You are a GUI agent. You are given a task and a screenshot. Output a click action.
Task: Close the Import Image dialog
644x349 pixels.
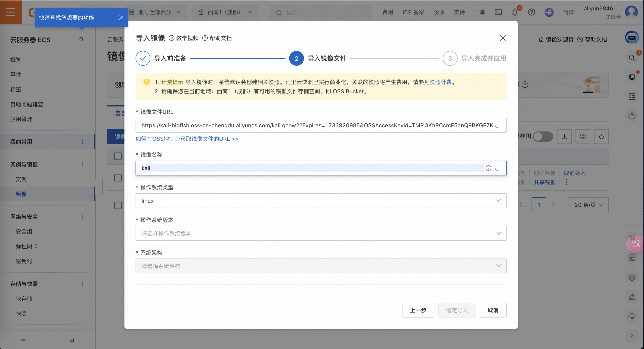(502, 38)
